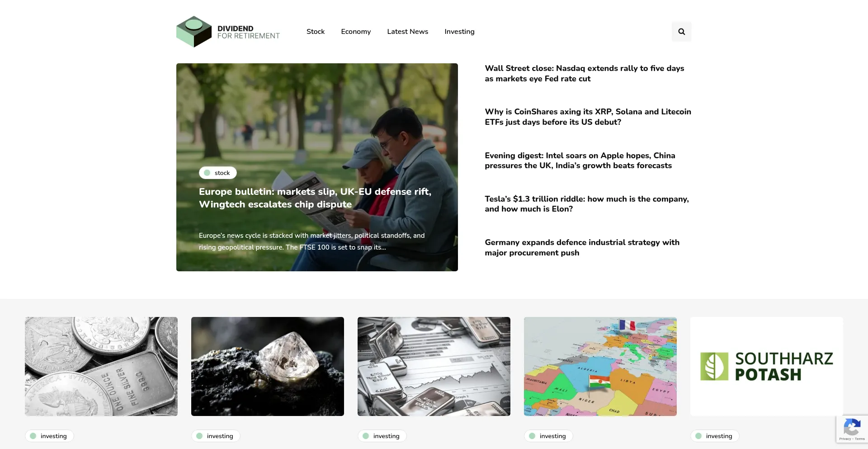Click the Dividend For Retirement logo

click(x=228, y=32)
